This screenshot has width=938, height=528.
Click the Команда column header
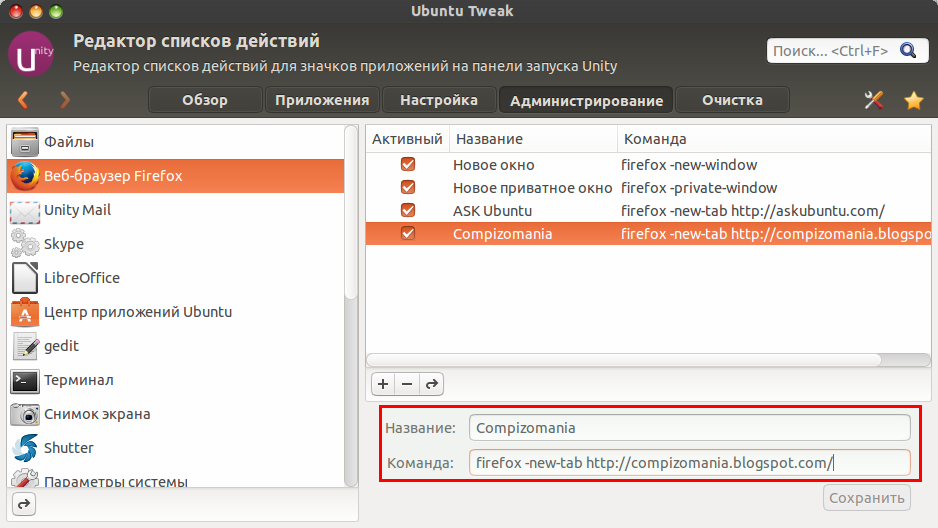[x=774, y=139]
